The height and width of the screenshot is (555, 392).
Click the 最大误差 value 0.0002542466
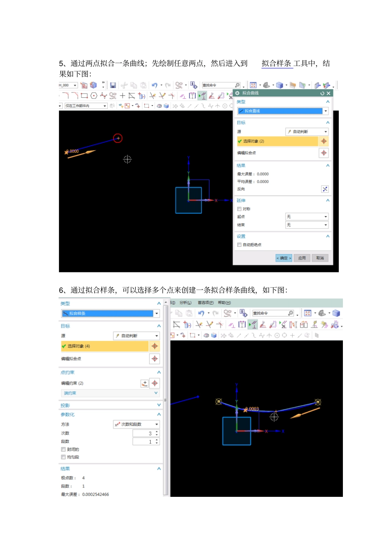click(95, 494)
